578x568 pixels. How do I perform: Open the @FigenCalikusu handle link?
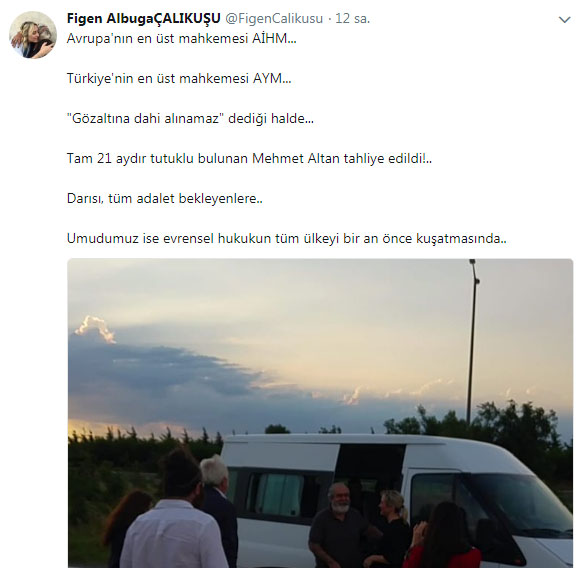[x=274, y=18]
